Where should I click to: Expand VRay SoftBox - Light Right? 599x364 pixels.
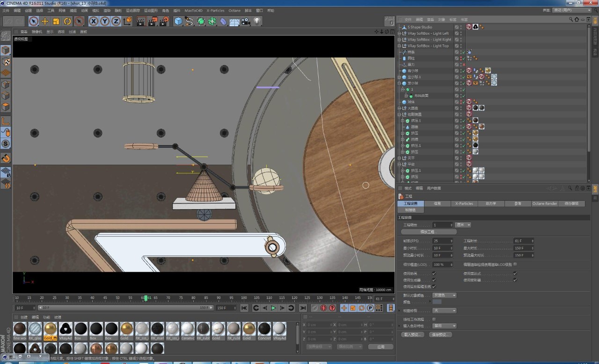pyautogui.click(x=399, y=40)
